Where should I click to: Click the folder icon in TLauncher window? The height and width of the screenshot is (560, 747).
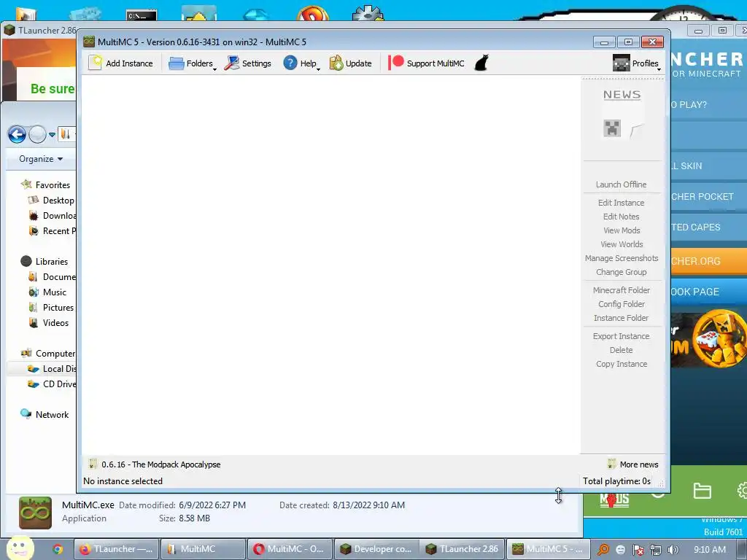pyautogui.click(x=702, y=491)
